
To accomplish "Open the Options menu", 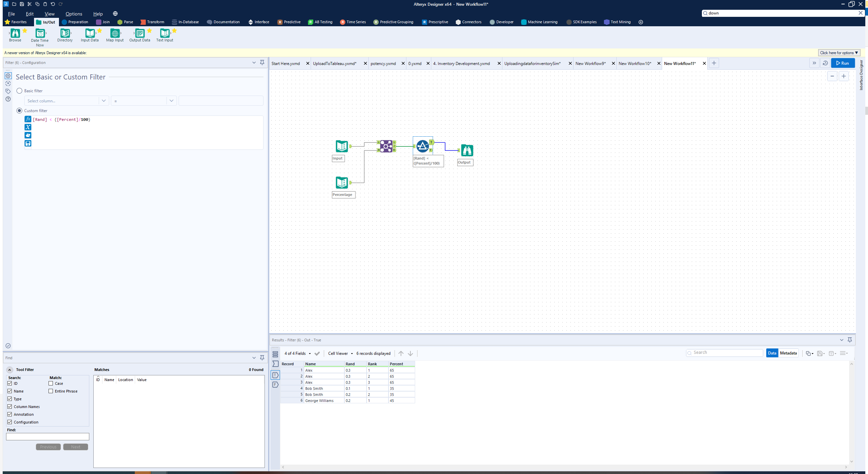I will click(73, 14).
